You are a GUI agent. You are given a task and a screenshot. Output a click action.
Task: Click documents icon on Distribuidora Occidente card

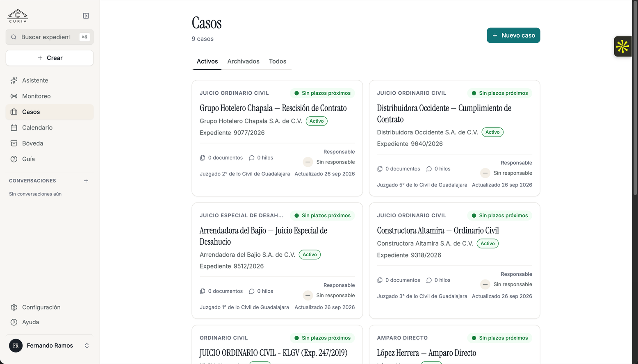click(380, 169)
